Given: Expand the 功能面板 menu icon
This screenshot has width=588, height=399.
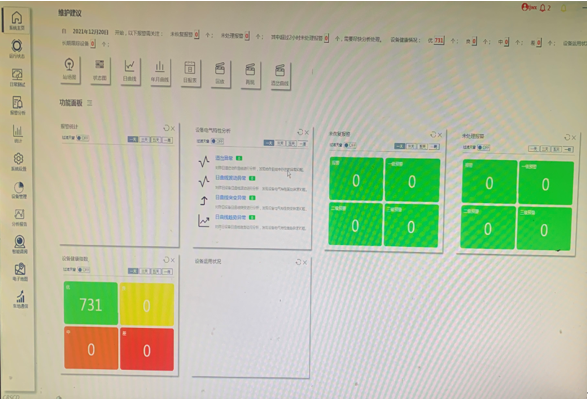Looking at the screenshot, I should coord(90,103).
